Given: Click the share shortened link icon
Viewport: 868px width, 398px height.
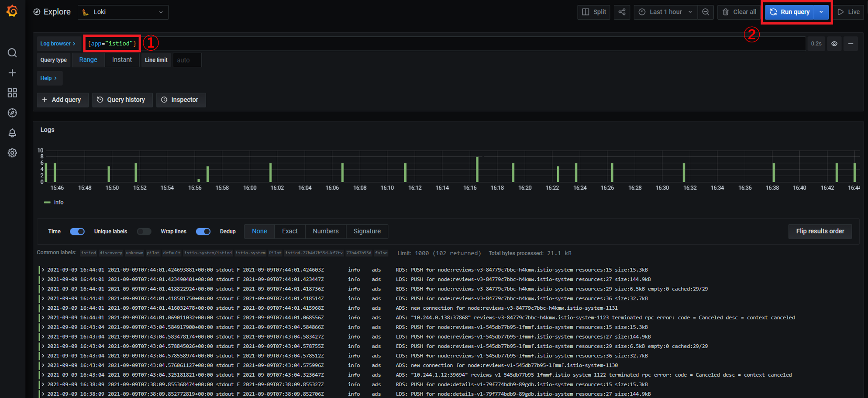Looking at the screenshot, I should coord(622,12).
